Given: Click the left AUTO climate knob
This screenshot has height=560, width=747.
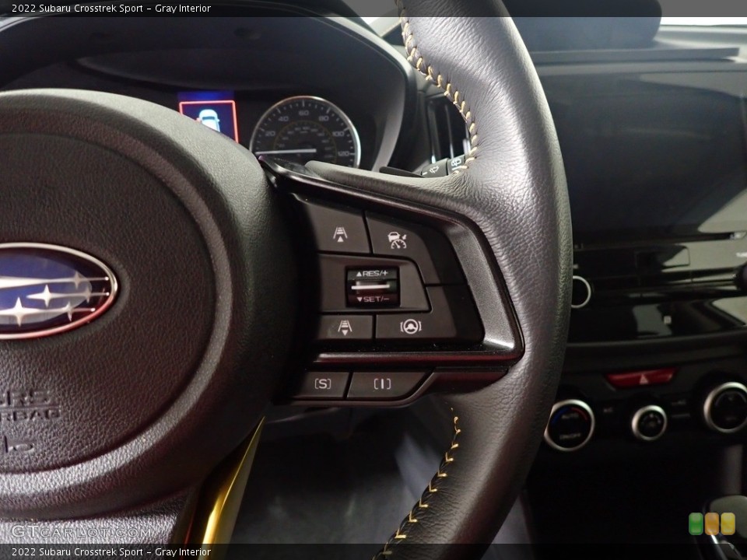Looking at the screenshot, I should pyautogui.click(x=570, y=425).
